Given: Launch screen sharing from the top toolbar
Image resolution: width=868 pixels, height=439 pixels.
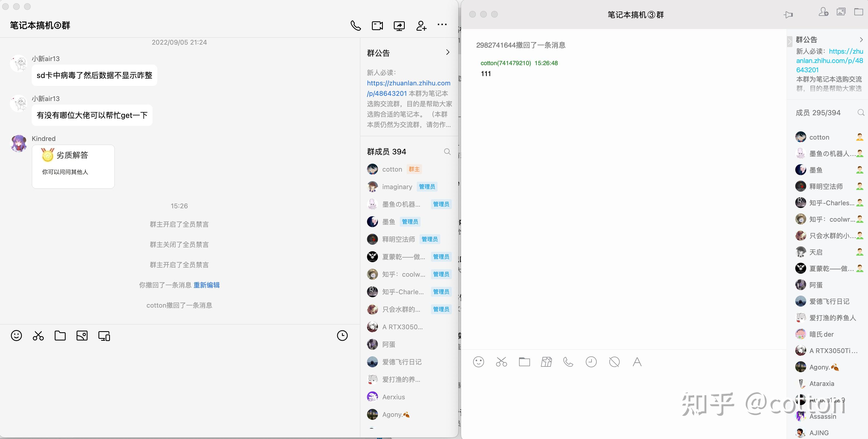Looking at the screenshot, I should pyautogui.click(x=399, y=25).
